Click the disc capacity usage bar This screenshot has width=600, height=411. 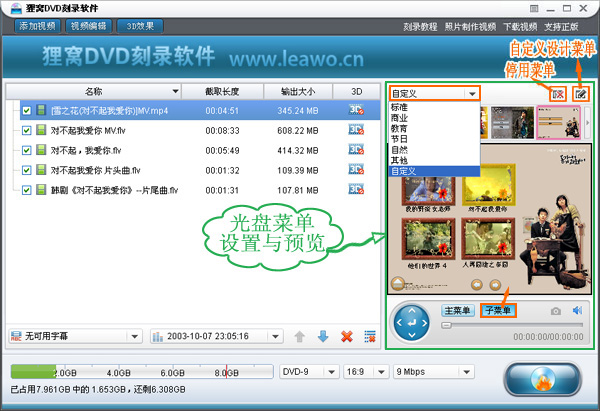pos(142,371)
